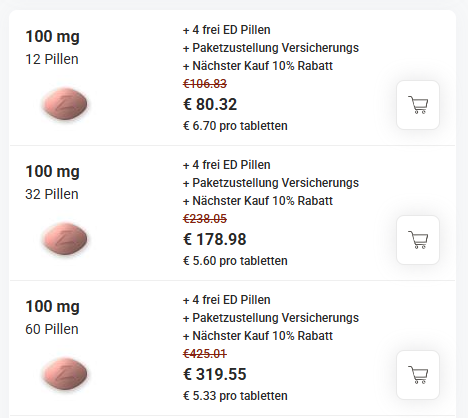Viewport: 468px width, 418px height.
Task: Click the crossed-out €425.01 price
Action: tap(205, 354)
